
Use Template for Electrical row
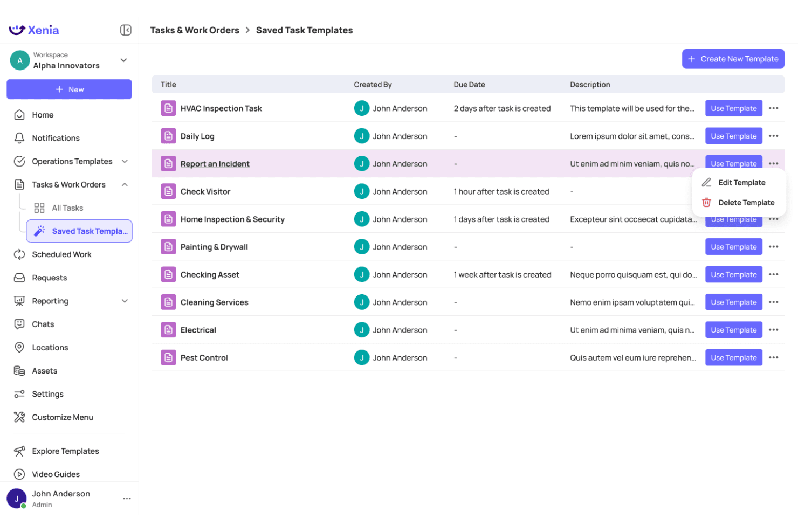(734, 330)
